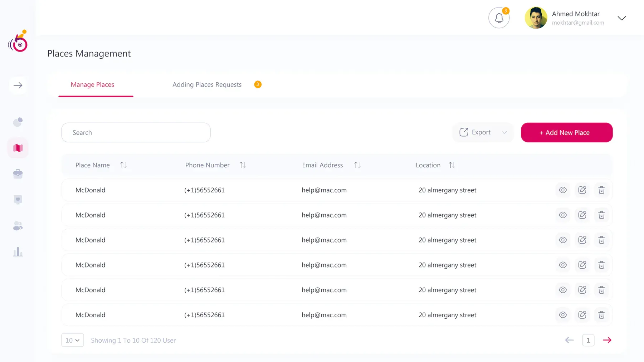The height and width of the screenshot is (362, 644).
Task: Delete the third McDonald row
Action: tap(601, 240)
